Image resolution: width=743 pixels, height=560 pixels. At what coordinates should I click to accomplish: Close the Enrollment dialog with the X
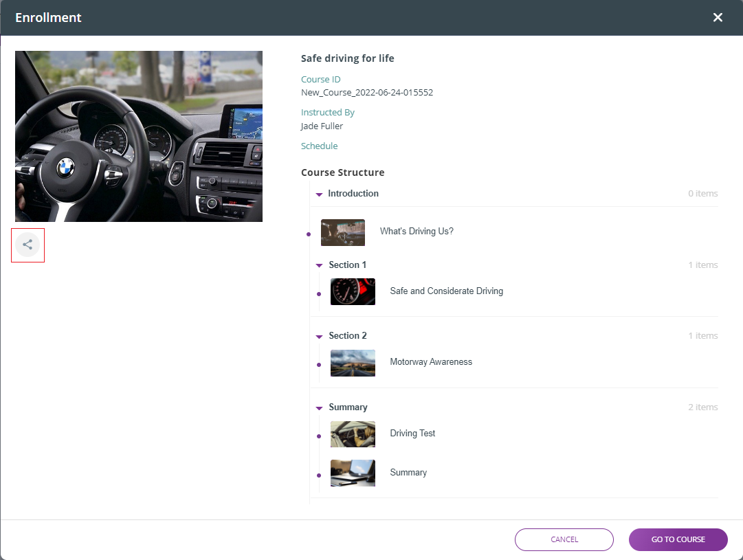718,18
